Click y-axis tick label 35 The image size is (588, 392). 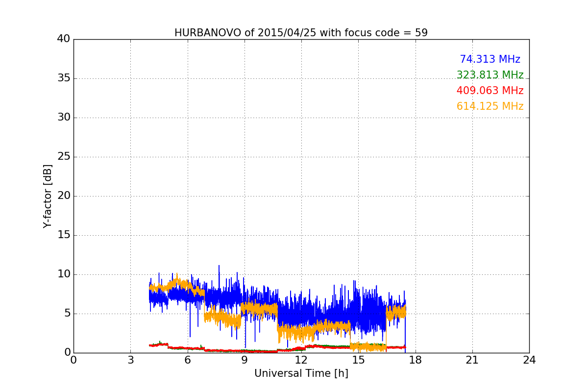[64, 78]
